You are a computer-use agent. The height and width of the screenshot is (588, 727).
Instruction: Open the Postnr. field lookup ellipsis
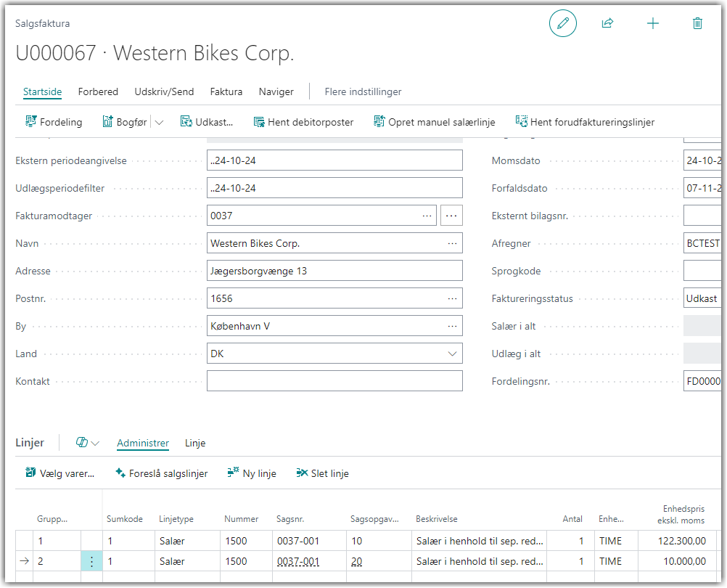click(x=453, y=298)
